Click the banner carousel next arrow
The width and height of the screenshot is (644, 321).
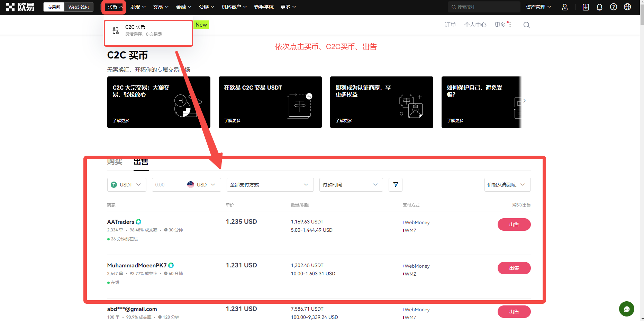pos(525,101)
